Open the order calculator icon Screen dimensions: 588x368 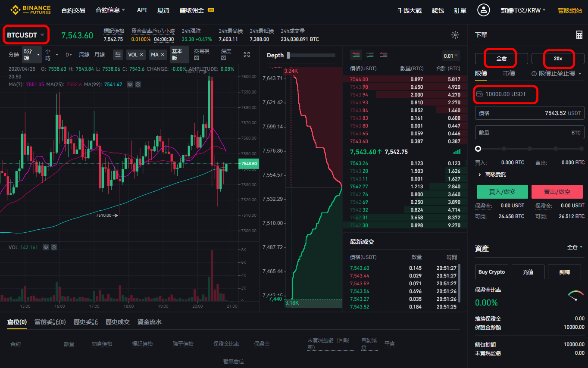pyautogui.click(x=579, y=35)
